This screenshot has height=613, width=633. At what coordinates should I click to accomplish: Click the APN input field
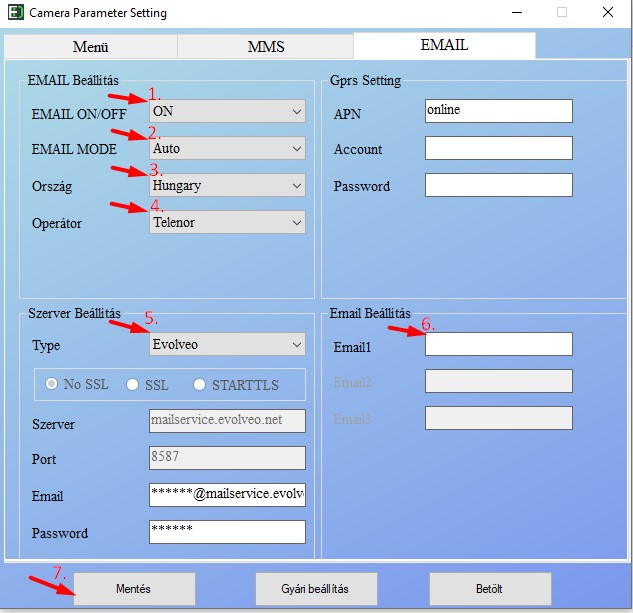(x=498, y=111)
